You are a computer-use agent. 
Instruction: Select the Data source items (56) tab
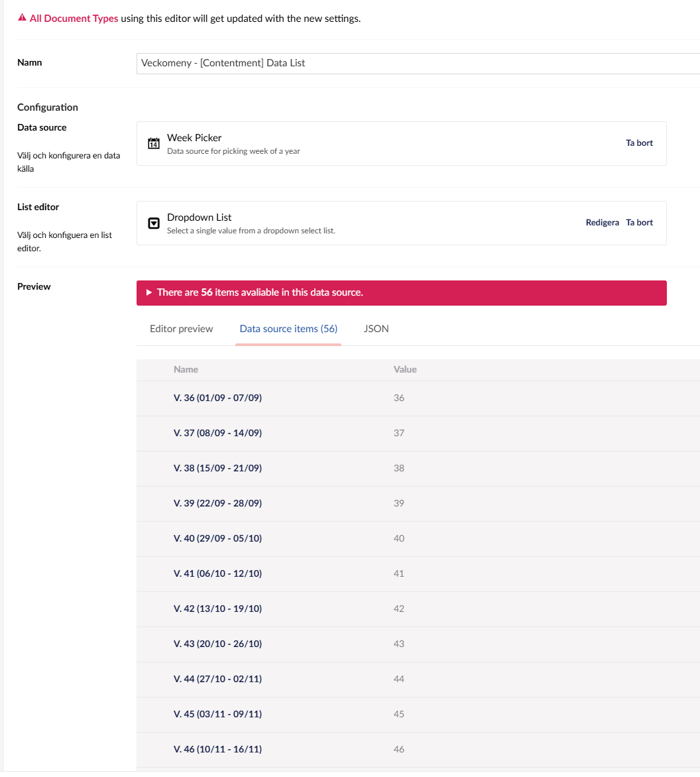tap(288, 329)
